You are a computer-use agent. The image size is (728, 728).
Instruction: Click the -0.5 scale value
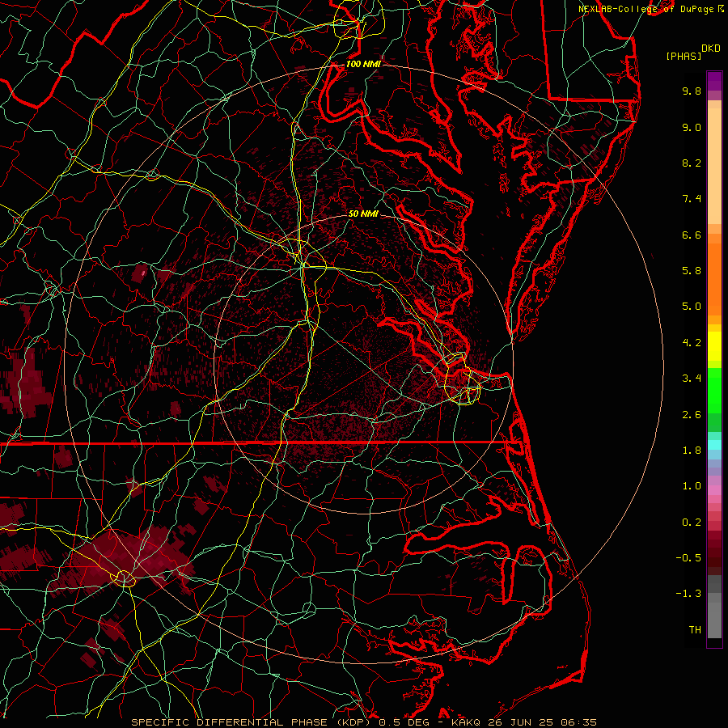688,558
